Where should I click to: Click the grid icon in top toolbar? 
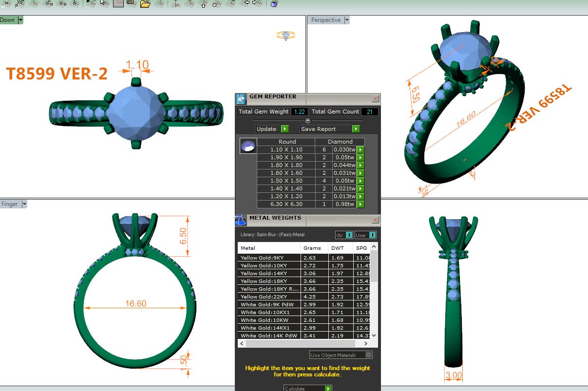[x=118, y=3]
